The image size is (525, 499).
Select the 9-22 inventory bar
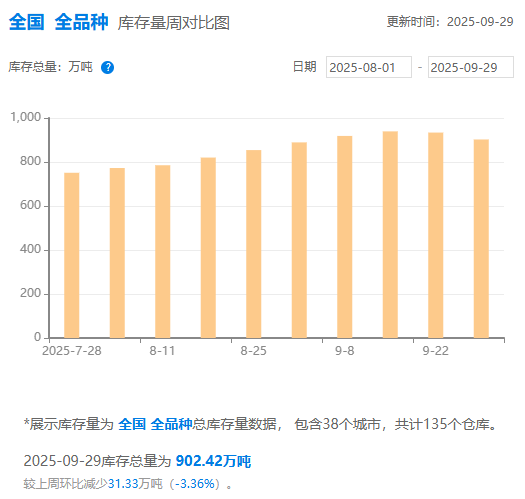tap(436, 235)
